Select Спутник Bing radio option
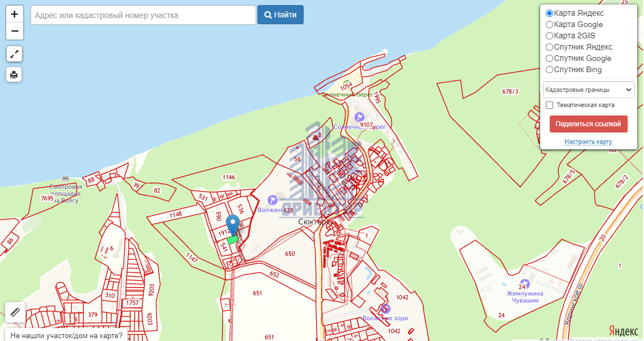Image resolution: width=644 pixels, height=341 pixels. click(x=549, y=70)
